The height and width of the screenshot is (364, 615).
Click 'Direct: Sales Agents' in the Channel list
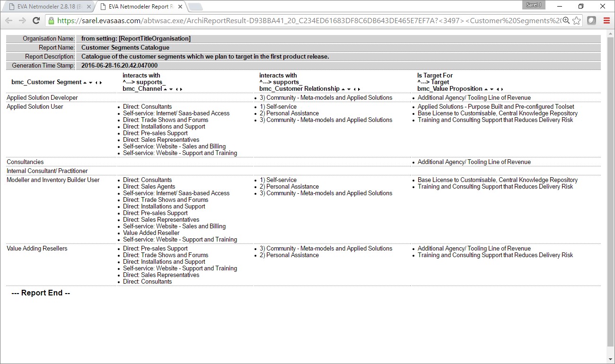(x=149, y=187)
